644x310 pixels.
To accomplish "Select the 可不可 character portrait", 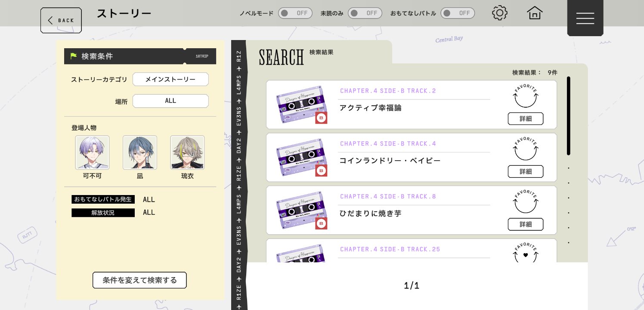I will (x=92, y=152).
